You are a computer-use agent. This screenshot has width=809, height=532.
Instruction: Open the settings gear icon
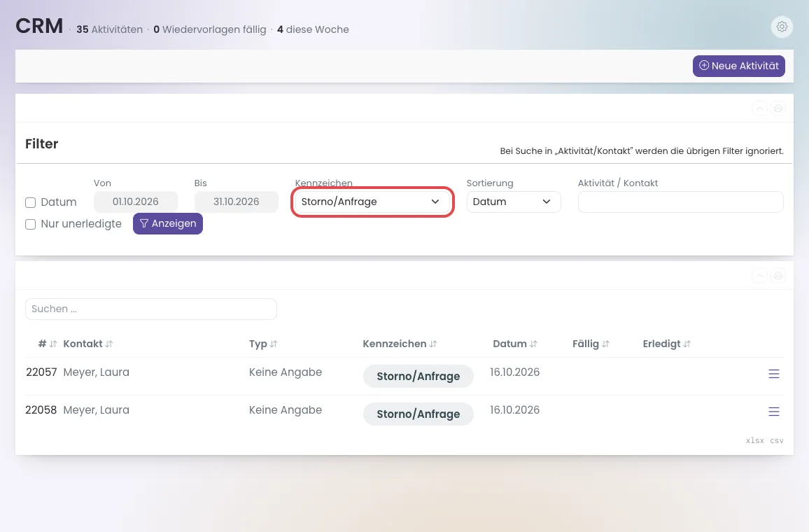point(782,27)
